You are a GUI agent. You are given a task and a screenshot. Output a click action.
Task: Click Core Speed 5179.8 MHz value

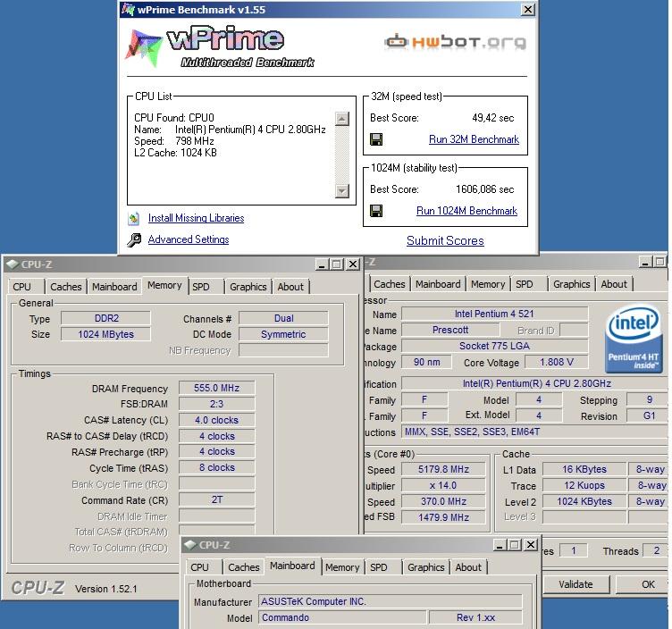443,469
